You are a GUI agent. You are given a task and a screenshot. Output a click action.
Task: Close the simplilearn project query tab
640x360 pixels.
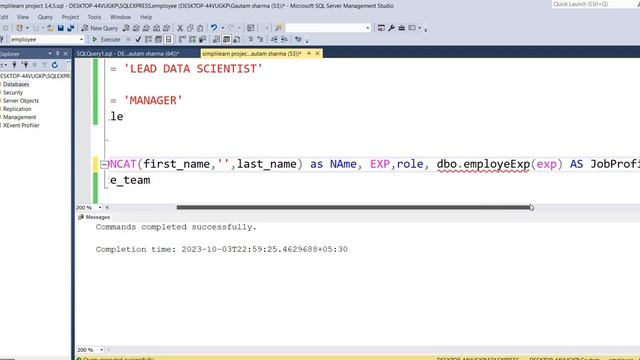318,53
